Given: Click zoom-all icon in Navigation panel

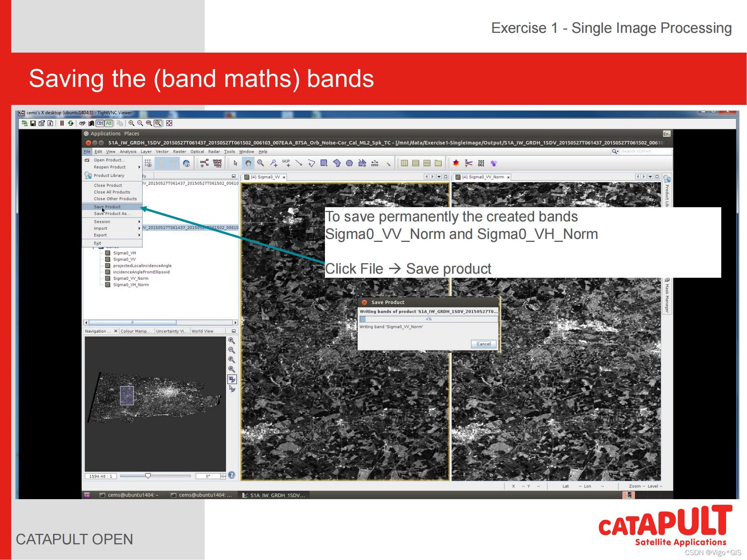Looking at the screenshot, I should [x=232, y=369].
